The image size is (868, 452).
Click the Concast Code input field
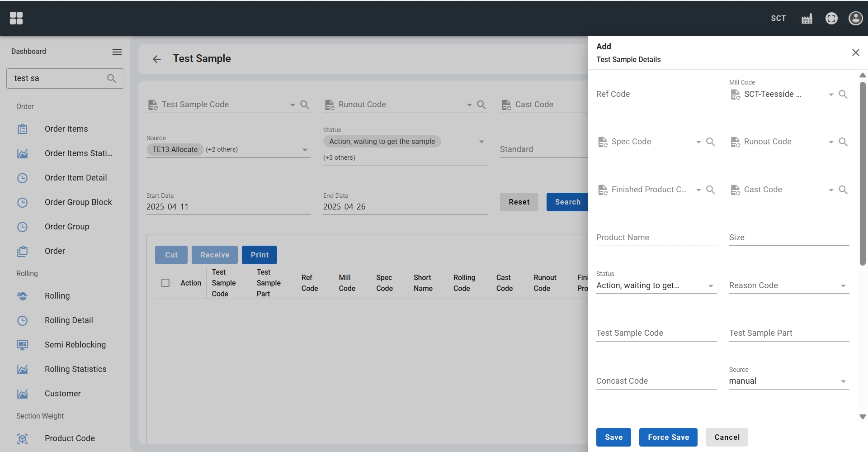pyautogui.click(x=656, y=381)
